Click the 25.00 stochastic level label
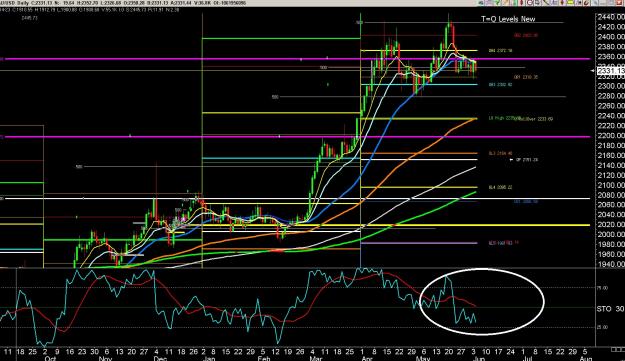 coord(602,327)
